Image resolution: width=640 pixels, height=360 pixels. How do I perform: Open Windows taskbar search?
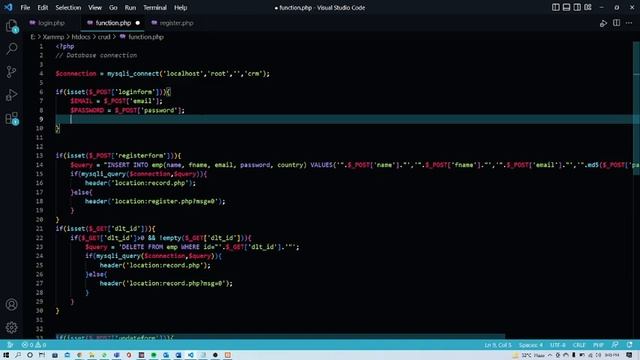coord(18,355)
